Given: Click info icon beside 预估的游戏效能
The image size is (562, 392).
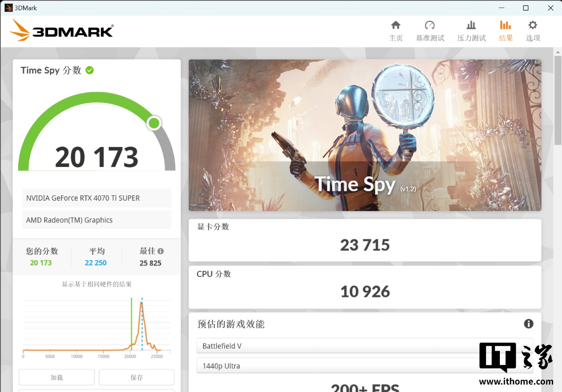Looking at the screenshot, I should (x=528, y=324).
